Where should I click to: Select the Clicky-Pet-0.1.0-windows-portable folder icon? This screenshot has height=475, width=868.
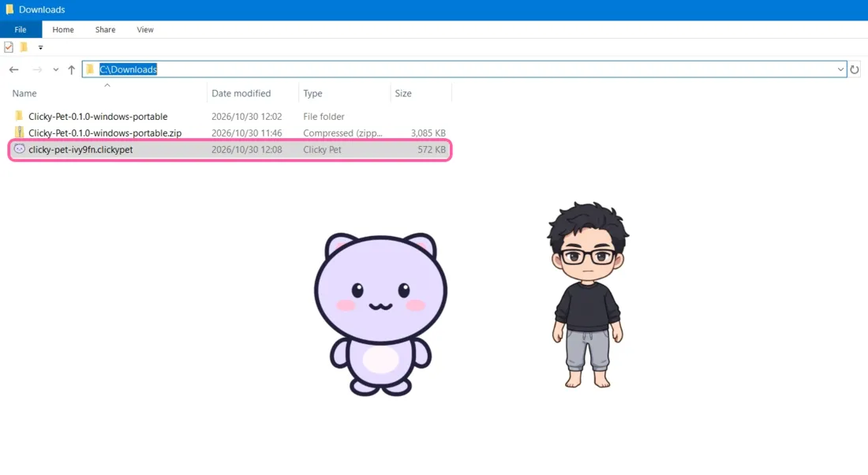pos(20,116)
